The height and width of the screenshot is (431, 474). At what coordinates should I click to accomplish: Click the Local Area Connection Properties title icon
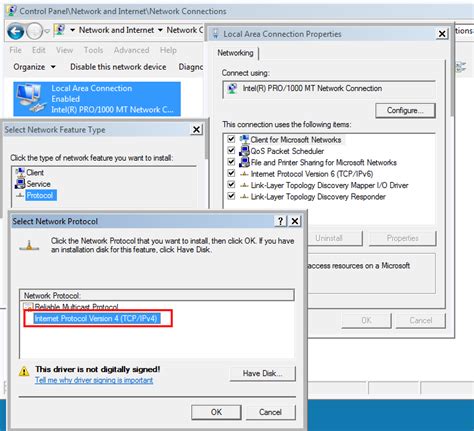point(216,34)
